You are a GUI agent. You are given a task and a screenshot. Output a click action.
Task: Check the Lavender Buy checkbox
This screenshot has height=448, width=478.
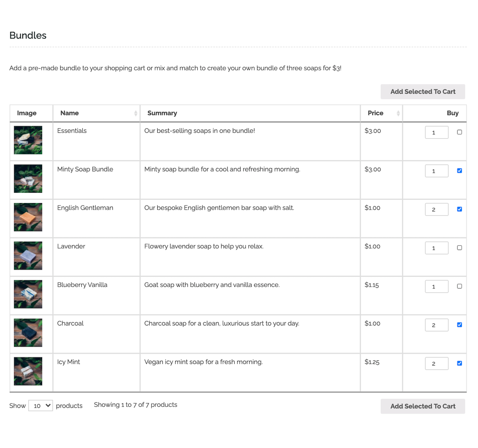tap(459, 248)
